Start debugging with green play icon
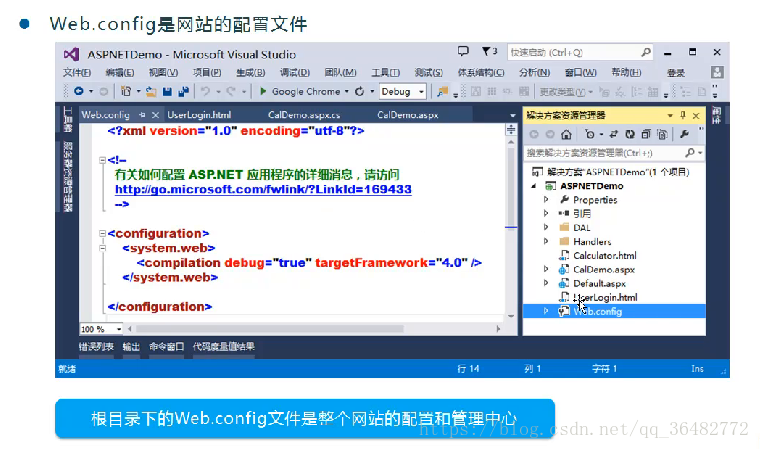This screenshot has height=449, width=760. [263, 91]
